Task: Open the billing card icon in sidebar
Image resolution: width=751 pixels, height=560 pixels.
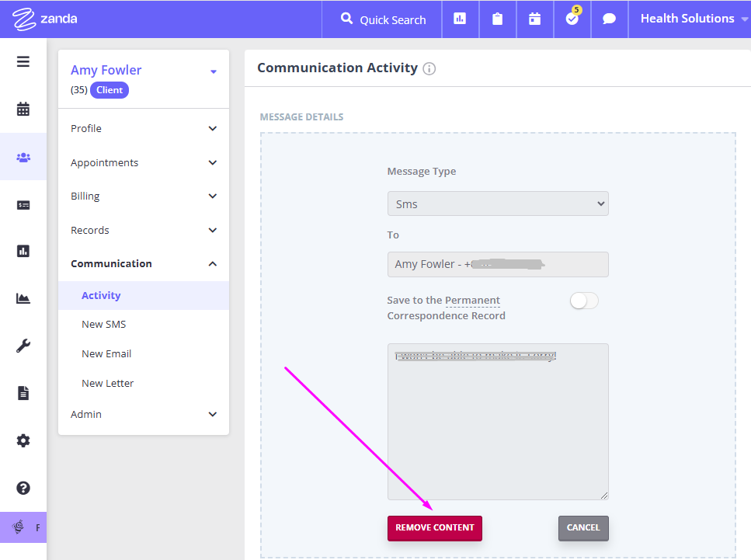Action: (x=23, y=205)
